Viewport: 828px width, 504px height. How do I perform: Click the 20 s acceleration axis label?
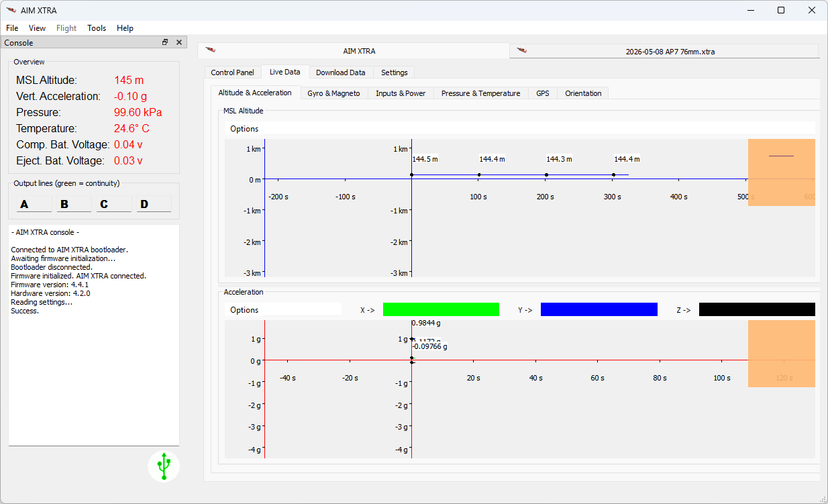tap(473, 378)
